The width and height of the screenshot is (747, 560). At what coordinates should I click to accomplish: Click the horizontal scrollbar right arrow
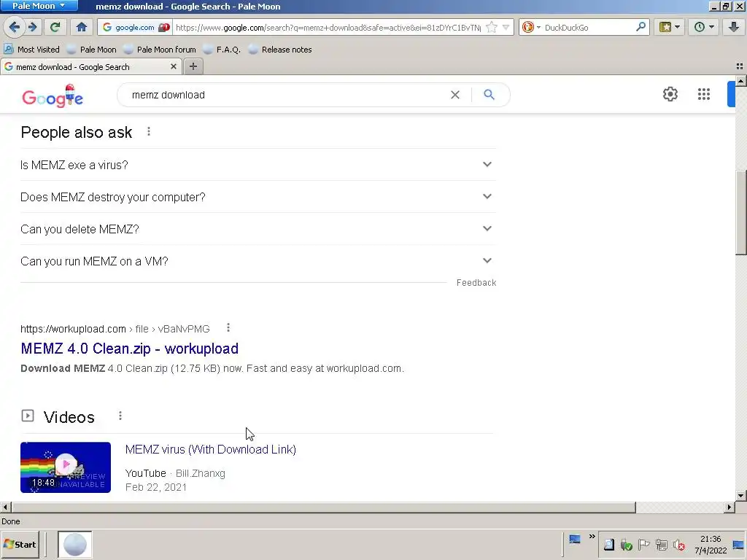(729, 507)
